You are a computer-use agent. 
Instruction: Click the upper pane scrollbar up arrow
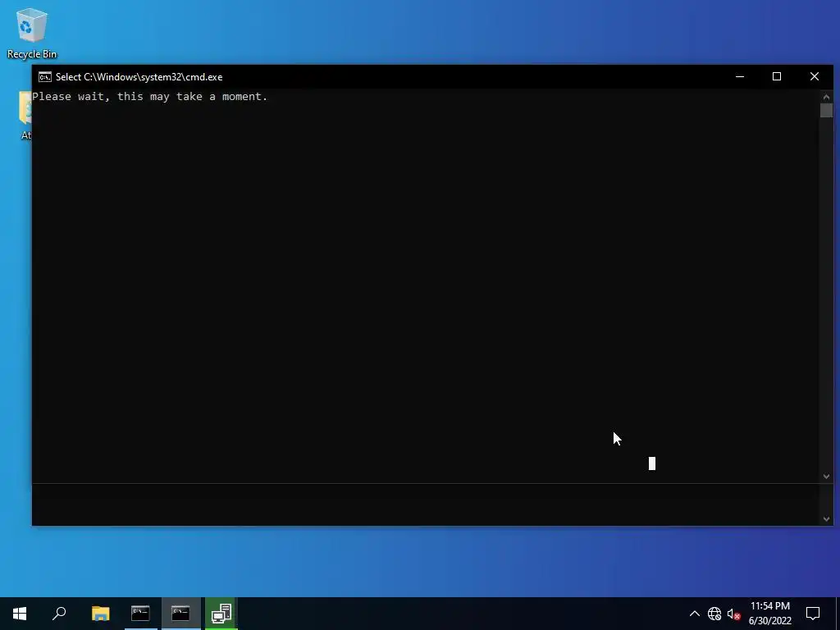(x=826, y=97)
